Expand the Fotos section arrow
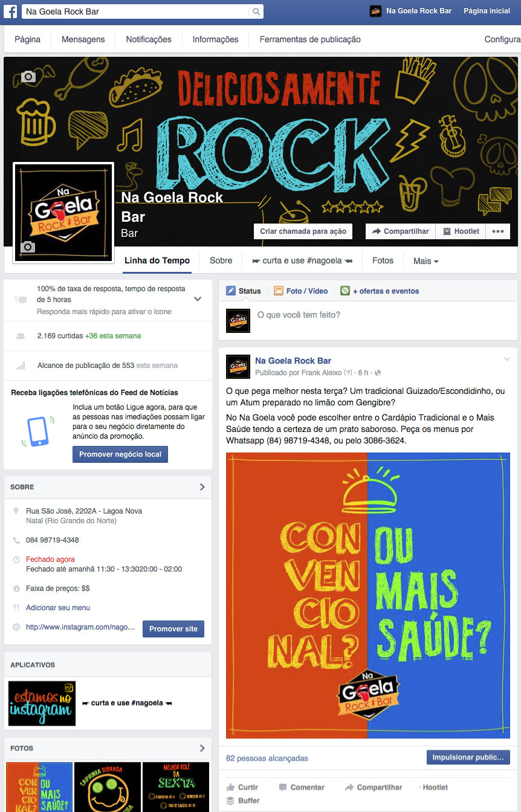The width and height of the screenshot is (521, 812). click(x=202, y=748)
